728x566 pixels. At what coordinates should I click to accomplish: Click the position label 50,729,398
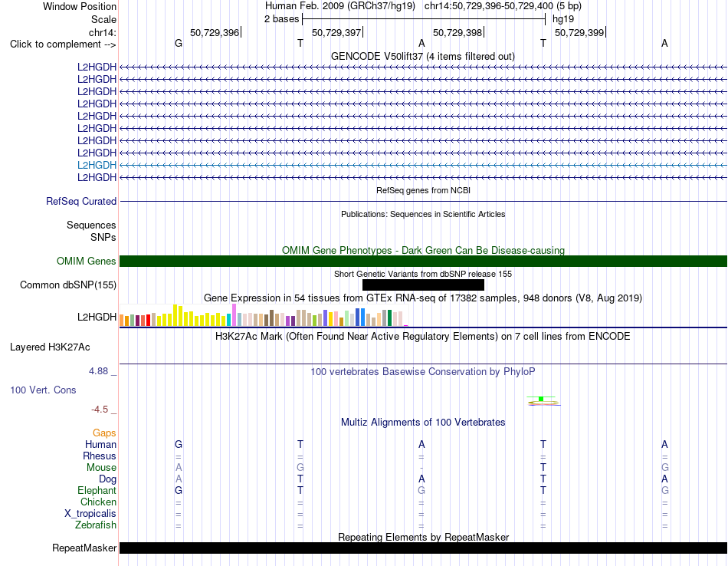(457, 32)
